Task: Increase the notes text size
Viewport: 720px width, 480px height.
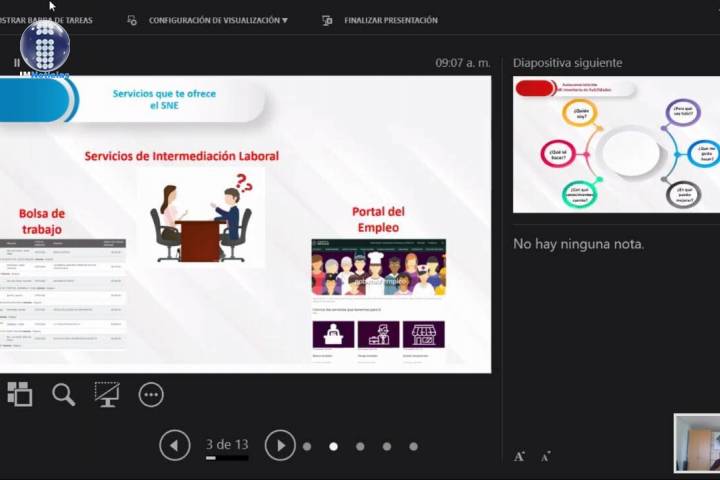Action: point(519,456)
